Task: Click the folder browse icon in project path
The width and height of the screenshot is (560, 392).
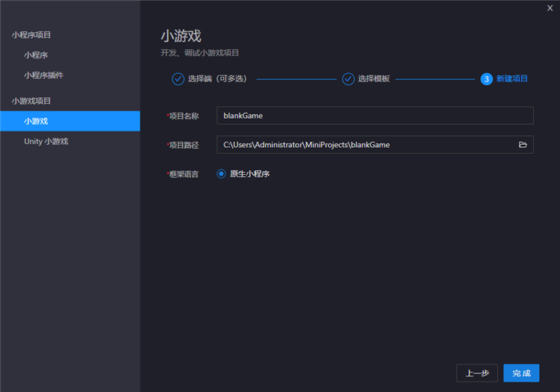Action: [523, 145]
